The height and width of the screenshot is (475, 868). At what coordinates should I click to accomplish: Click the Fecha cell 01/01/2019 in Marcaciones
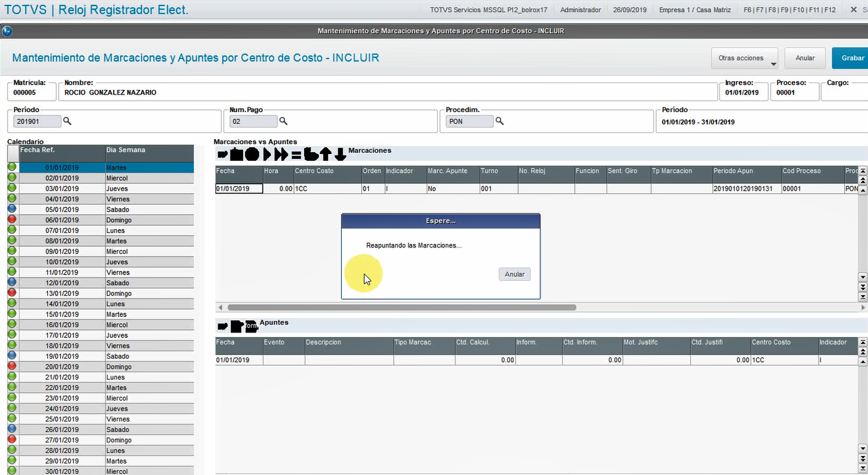[239, 189]
